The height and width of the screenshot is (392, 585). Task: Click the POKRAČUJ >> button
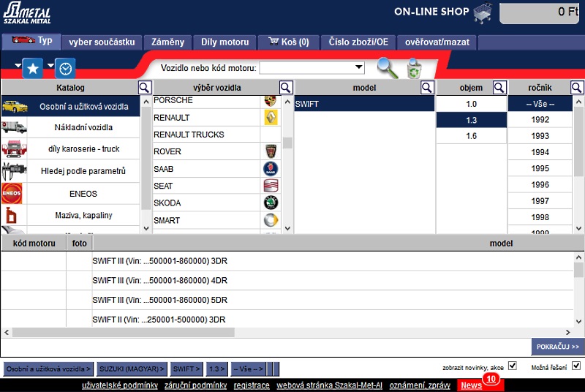tap(558, 347)
